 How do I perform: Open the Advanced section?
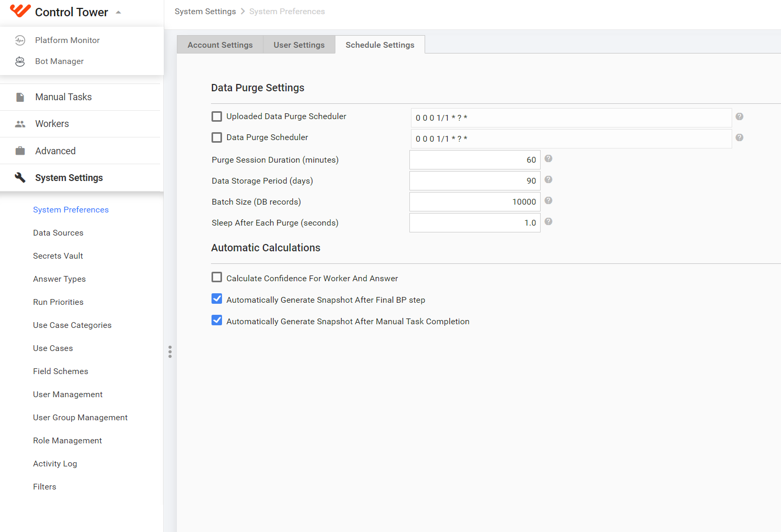point(55,151)
